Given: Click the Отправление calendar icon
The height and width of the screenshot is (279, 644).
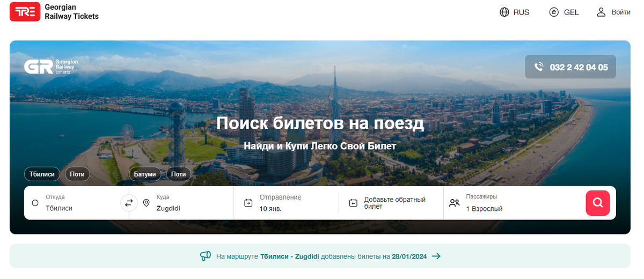Looking at the screenshot, I should pos(248,203).
